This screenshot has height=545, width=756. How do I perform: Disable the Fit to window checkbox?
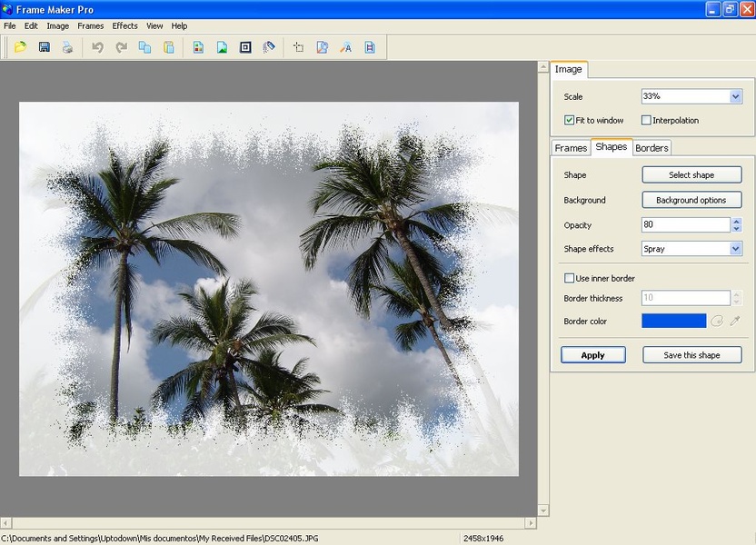[x=569, y=120]
